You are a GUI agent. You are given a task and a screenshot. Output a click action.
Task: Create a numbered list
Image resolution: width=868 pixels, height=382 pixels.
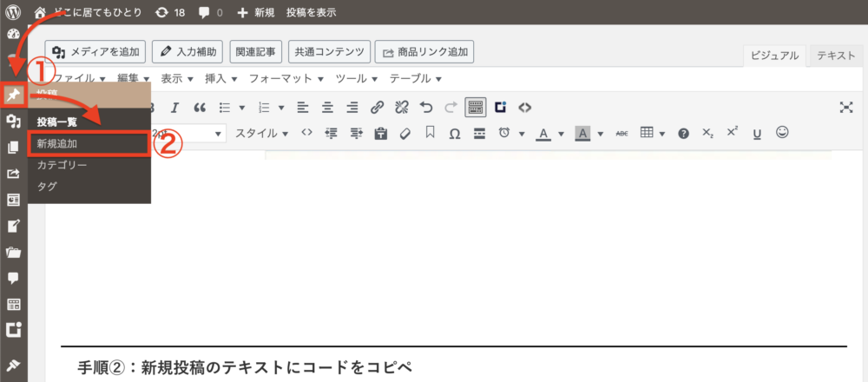pos(264,108)
